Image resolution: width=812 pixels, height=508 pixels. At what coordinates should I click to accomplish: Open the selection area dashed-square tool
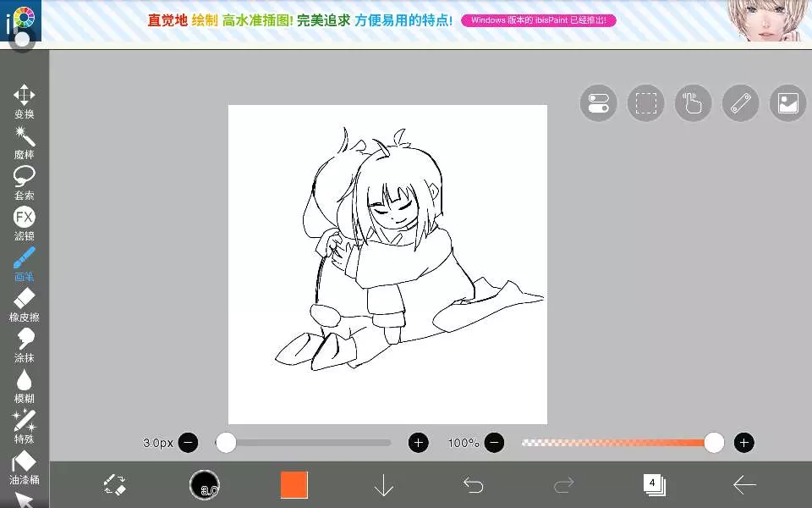pyautogui.click(x=645, y=102)
